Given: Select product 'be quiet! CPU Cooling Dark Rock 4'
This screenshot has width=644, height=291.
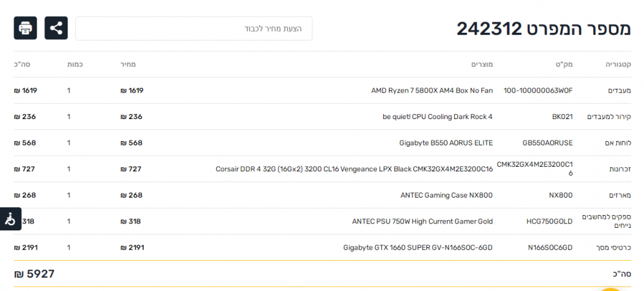Looking at the screenshot, I should coord(437,117).
